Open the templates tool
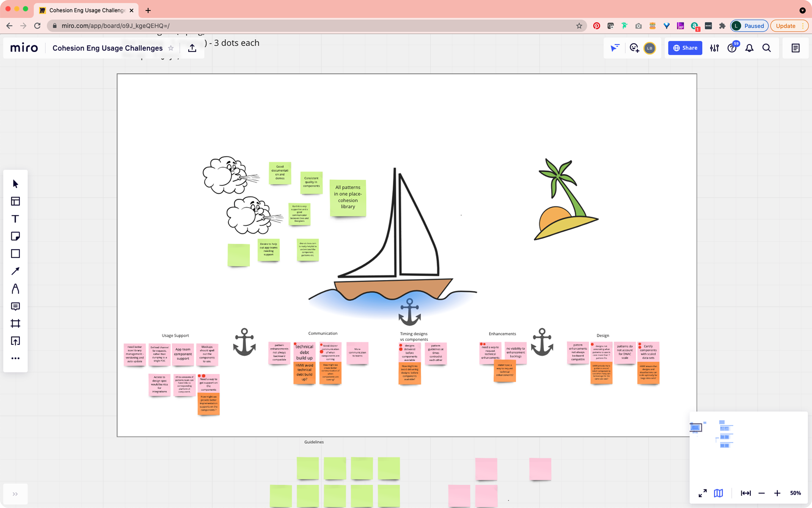This screenshot has width=812, height=508. [x=16, y=201]
